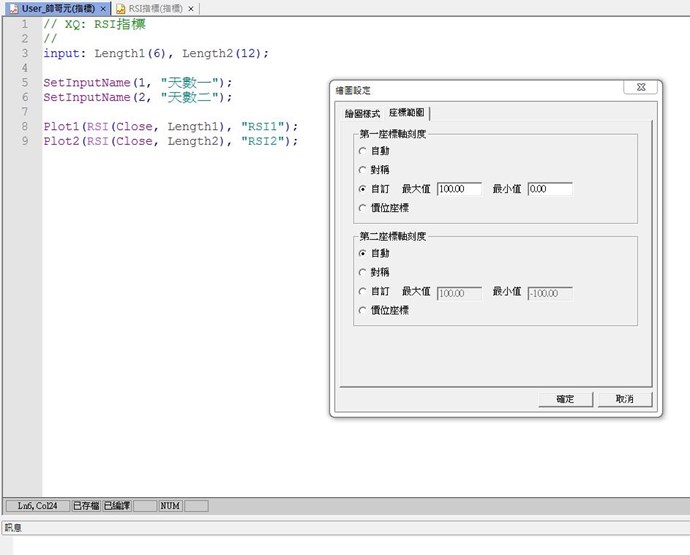Switch to the RSI指標(指標) editor tab
Viewport: 690px width, 555px height.
(x=156, y=8)
